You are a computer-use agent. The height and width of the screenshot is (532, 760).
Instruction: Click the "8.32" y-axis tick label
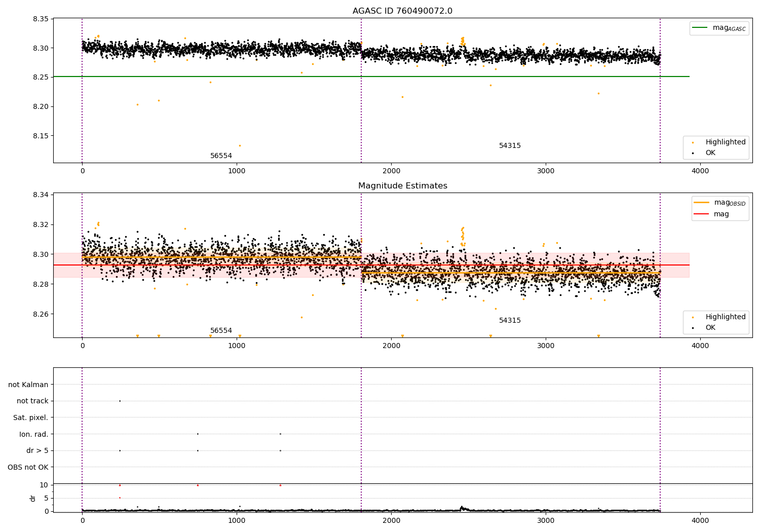click(x=41, y=224)
